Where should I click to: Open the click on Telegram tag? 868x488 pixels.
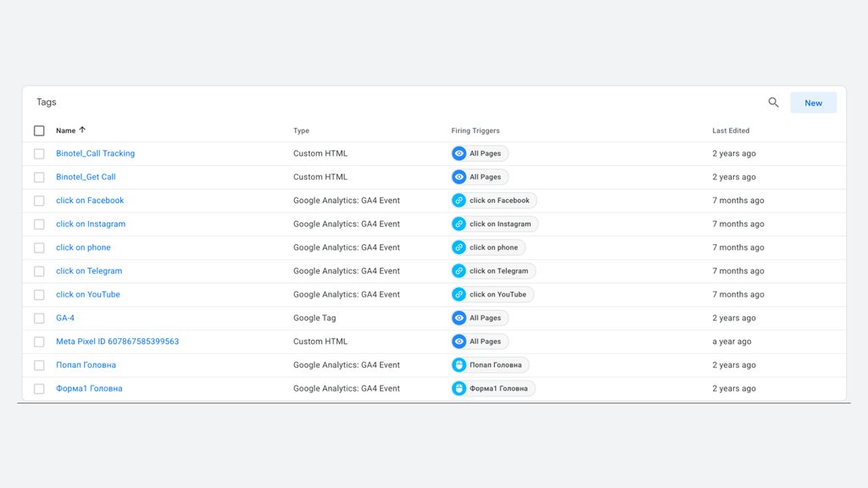(89, 271)
